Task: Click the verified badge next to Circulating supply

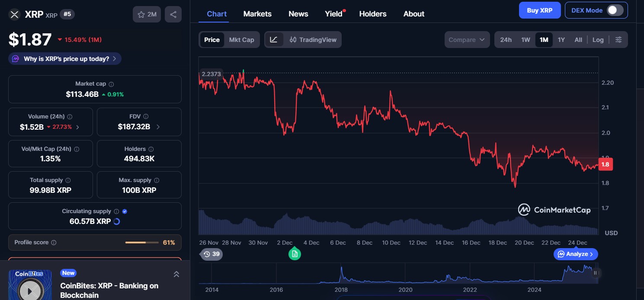Action: point(124,211)
